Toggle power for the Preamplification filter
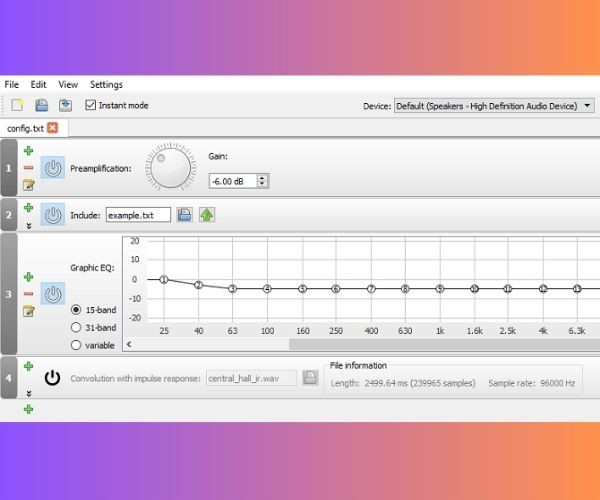The width and height of the screenshot is (600, 500). (53, 168)
